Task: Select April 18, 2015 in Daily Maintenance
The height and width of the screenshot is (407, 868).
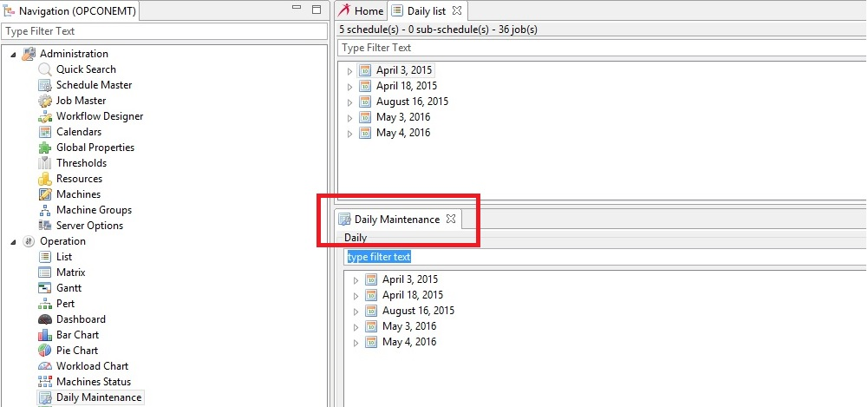Action: [x=413, y=295]
